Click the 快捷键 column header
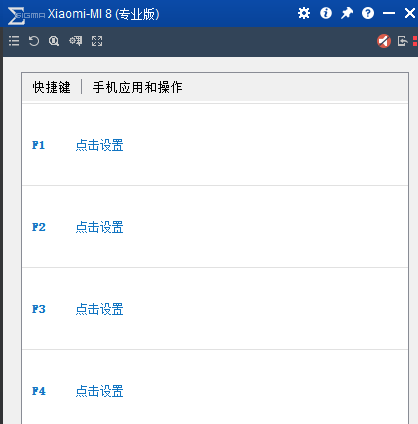 click(x=52, y=87)
